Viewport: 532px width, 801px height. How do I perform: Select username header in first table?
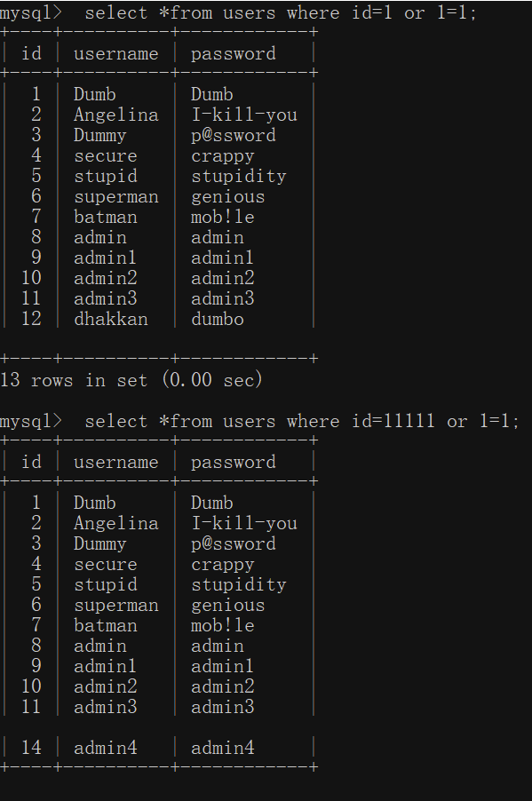tap(116, 53)
